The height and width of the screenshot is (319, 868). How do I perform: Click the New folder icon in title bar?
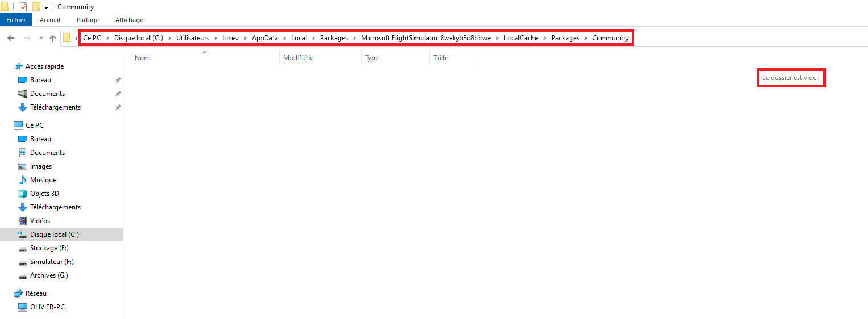click(x=36, y=7)
